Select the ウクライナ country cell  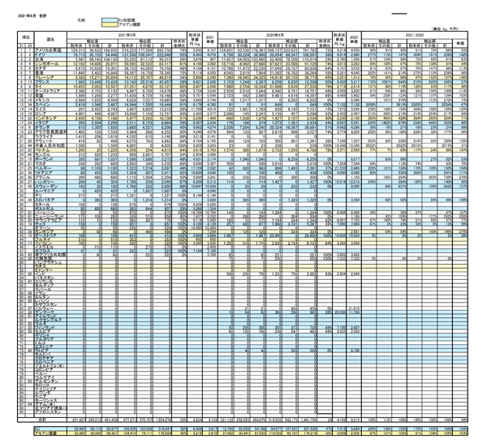tap(50, 136)
